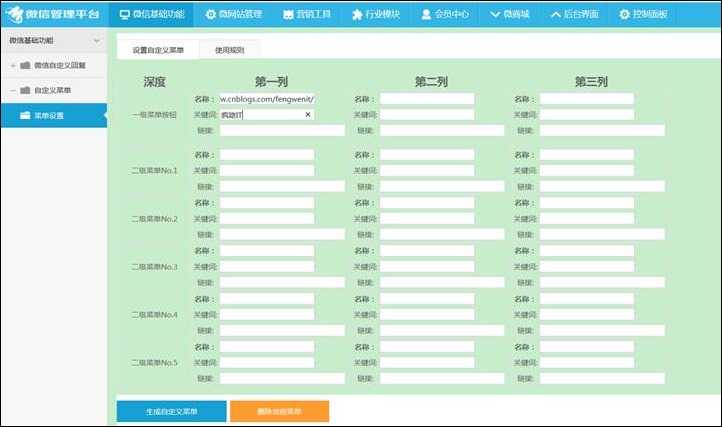
Task: Click 第三列 一级菜单 名称 field
Action: [x=587, y=99]
